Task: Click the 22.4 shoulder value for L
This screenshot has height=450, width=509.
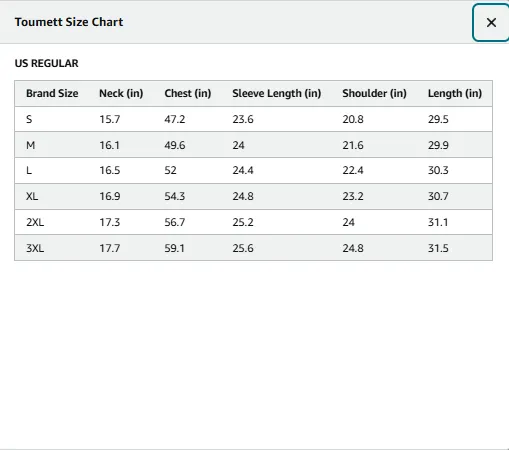Action: click(x=353, y=170)
